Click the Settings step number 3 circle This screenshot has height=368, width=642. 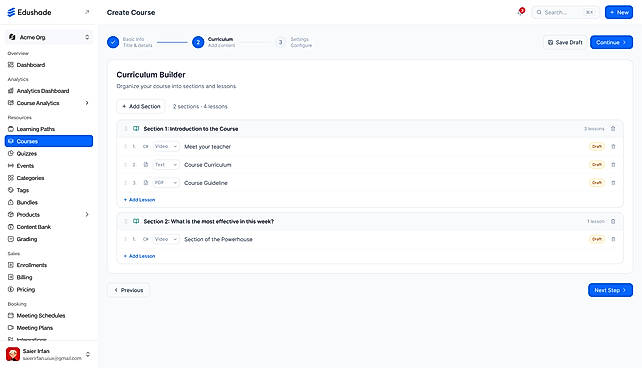coord(280,42)
